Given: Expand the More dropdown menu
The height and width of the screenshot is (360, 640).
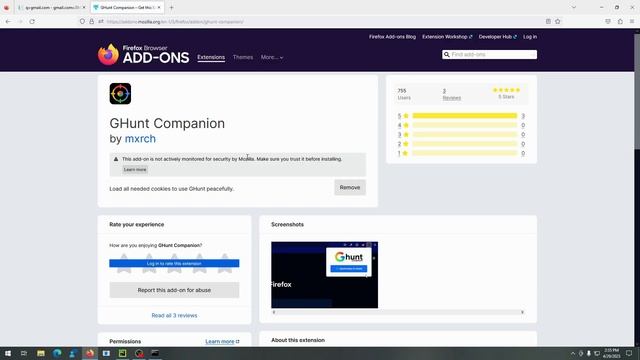Looking at the screenshot, I should pos(272,57).
